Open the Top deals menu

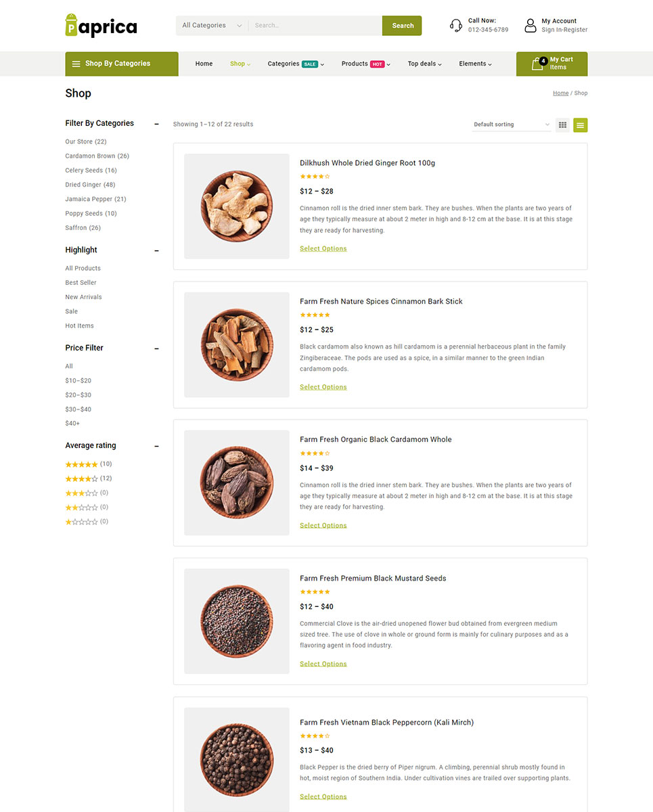(x=424, y=64)
